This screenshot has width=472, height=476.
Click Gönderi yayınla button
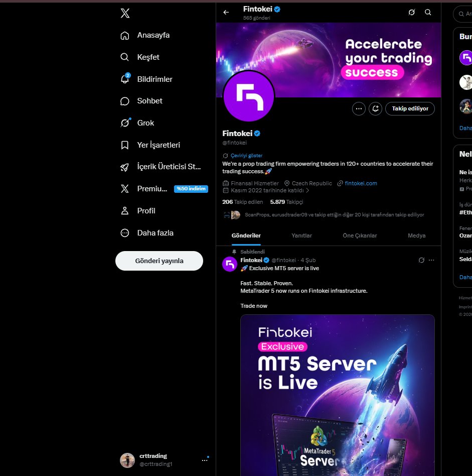point(159,261)
